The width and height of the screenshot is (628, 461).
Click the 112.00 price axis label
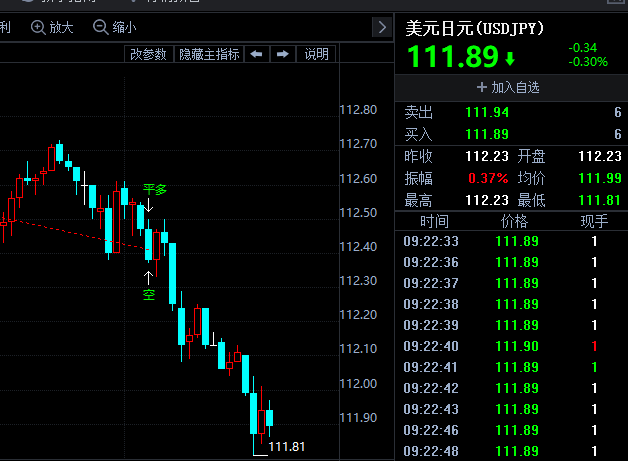[x=358, y=384]
